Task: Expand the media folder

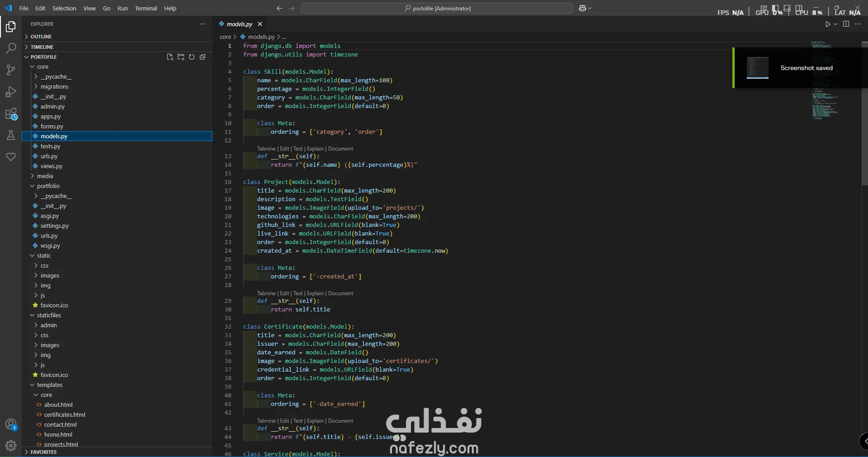Action: 45,176
